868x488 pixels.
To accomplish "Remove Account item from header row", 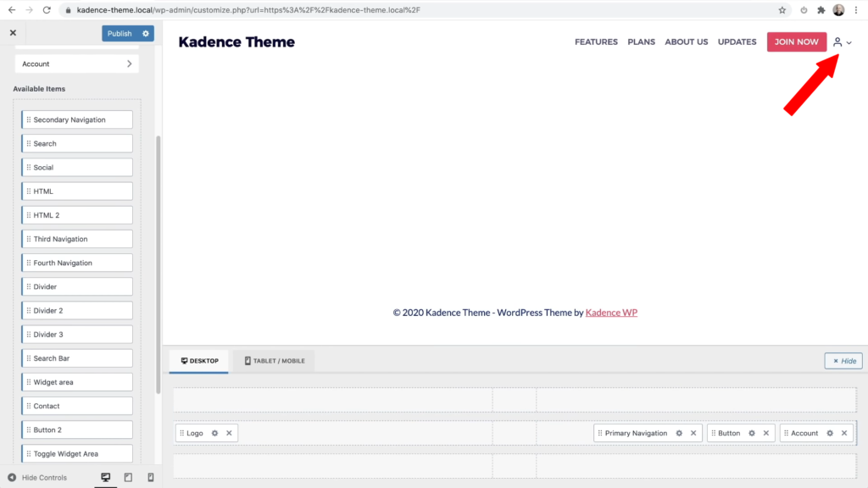I will 844,433.
